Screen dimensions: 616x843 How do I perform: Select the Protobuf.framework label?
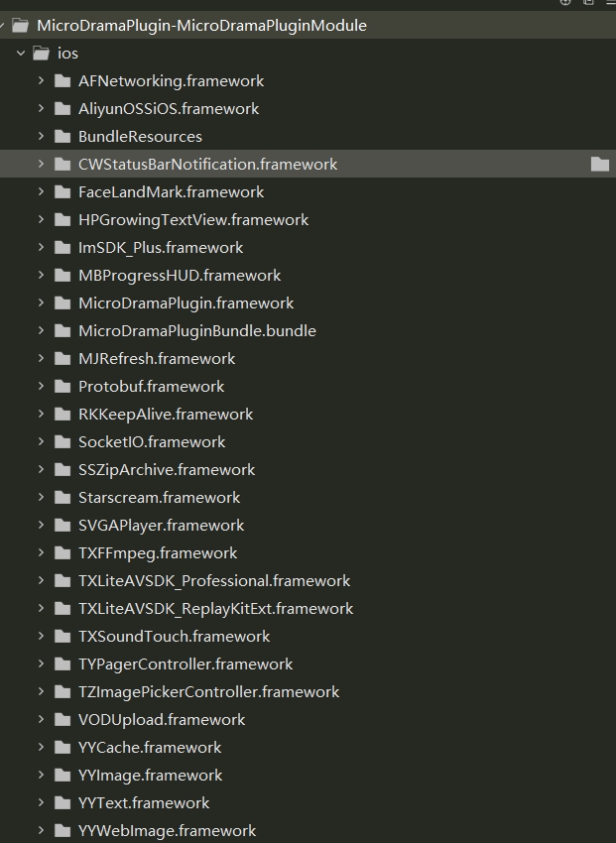[x=151, y=387]
